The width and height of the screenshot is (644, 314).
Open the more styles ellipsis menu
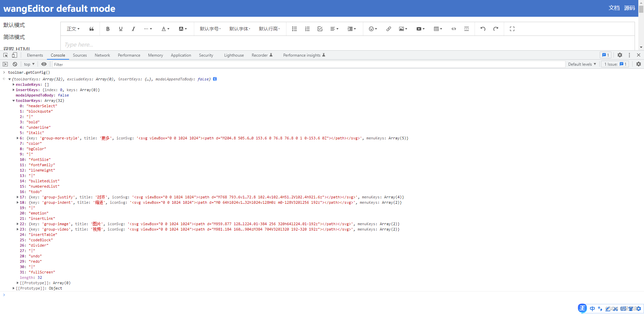(148, 29)
